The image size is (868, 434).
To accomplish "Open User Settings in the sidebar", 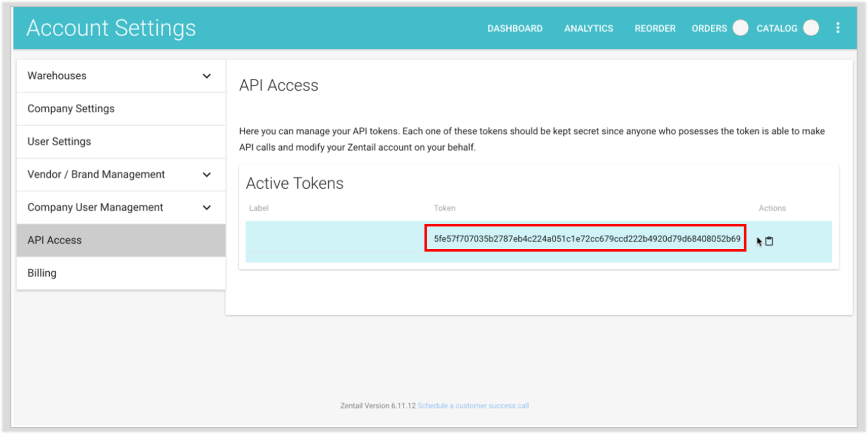I will pos(121,142).
